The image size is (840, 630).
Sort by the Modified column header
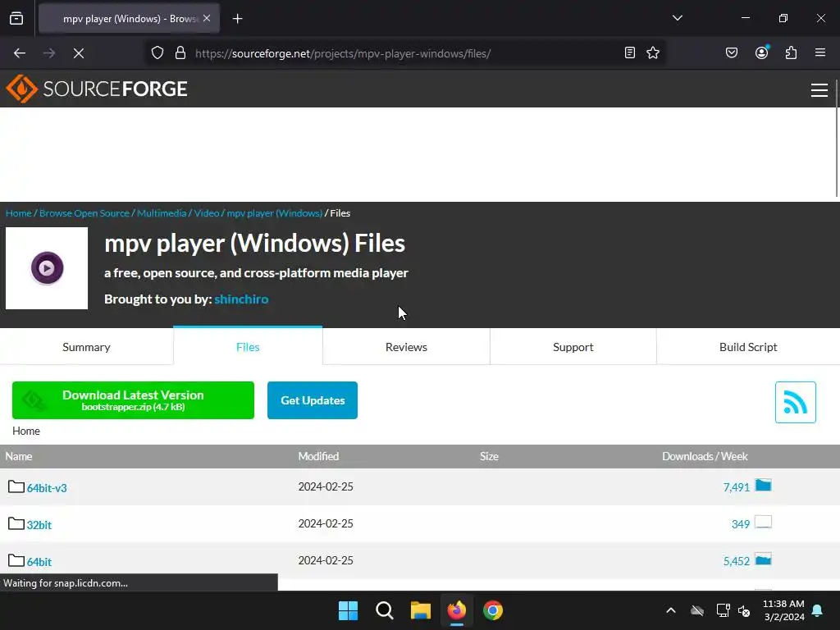pyautogui.click(x=318, y=456)
